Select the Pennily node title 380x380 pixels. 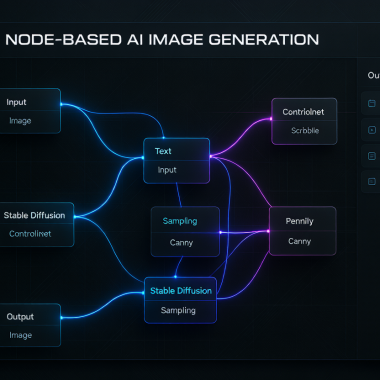click(x=299, y=221)
